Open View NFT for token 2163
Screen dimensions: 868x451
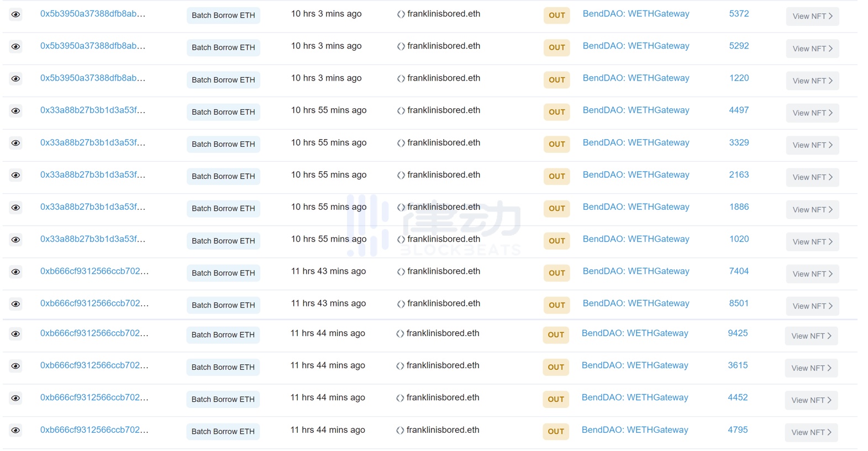coord(812,177)
